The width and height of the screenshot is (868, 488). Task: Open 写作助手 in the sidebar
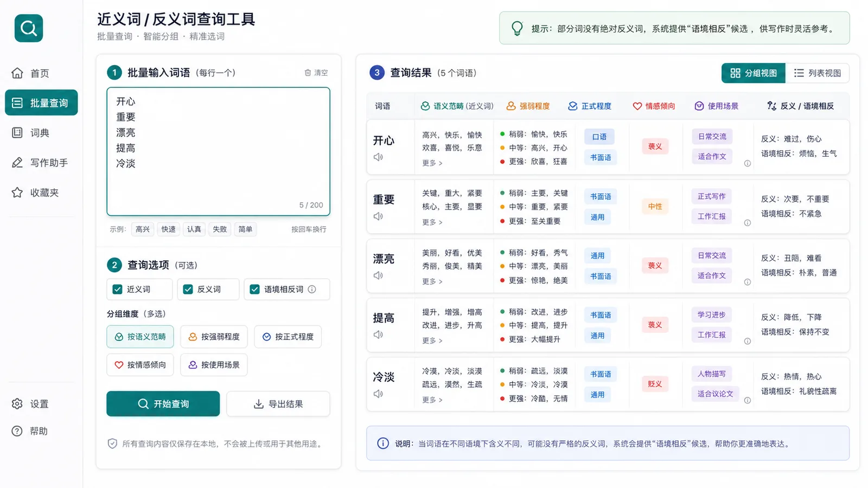point(41,163)
